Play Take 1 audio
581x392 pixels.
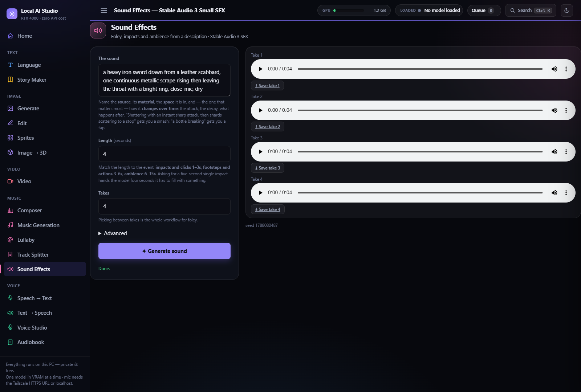point(260,69)
